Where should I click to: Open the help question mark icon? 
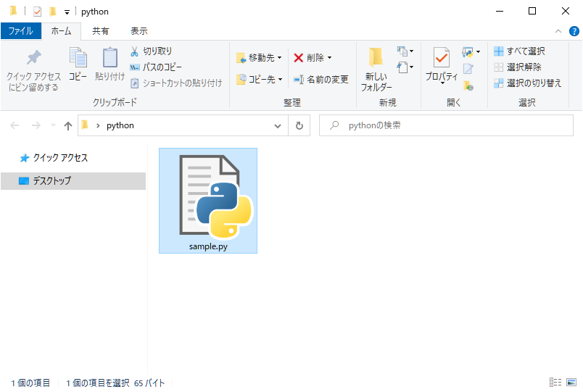(574, 31)
